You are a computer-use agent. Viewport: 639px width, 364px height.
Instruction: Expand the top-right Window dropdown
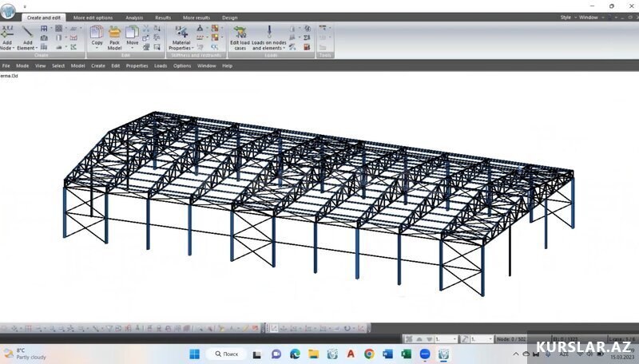589,17
